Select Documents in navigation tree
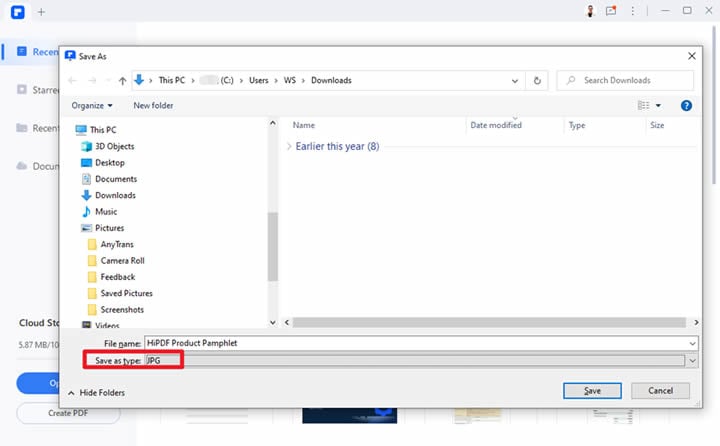Screen dimensions: 720x446 (109, 179)
